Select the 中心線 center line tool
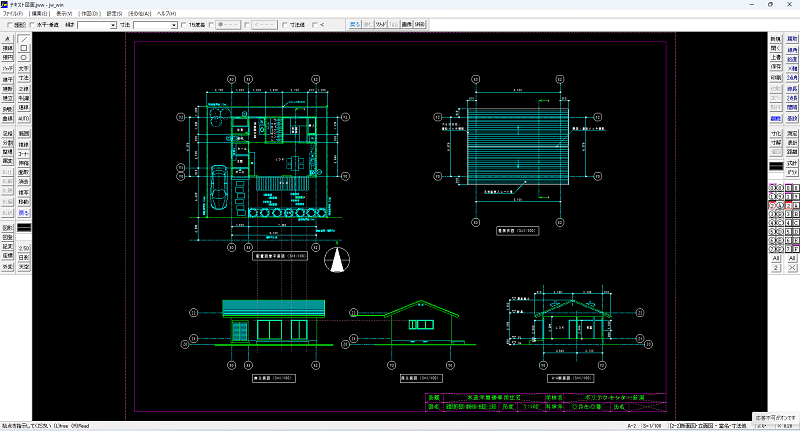 click(23, 98)
